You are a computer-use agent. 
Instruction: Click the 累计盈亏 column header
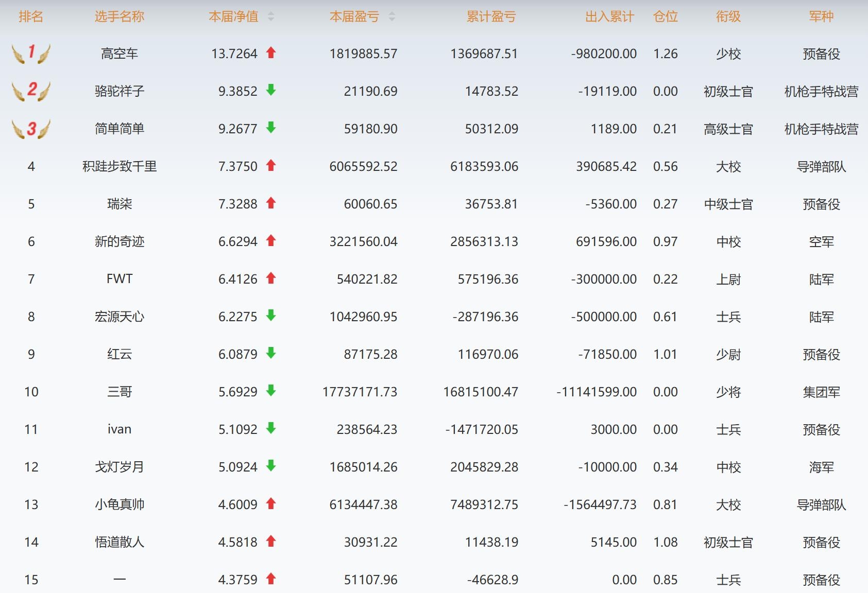(x=491, y=17)
